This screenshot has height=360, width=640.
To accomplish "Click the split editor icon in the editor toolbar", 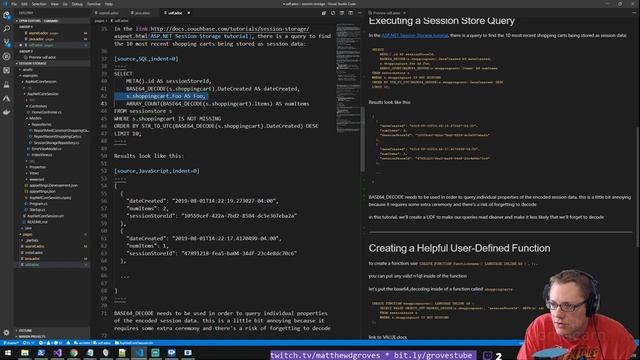I will 351,13.
